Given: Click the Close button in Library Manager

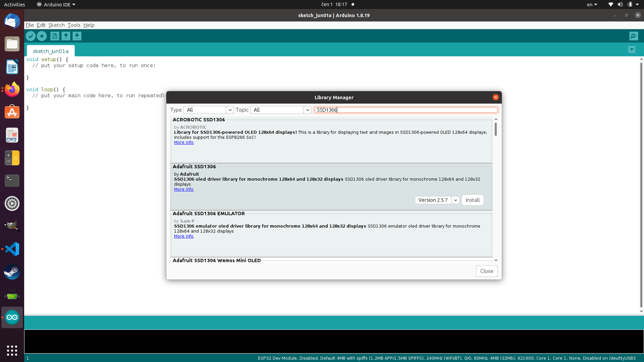Looking at the screenshot, I should (487, 271).
